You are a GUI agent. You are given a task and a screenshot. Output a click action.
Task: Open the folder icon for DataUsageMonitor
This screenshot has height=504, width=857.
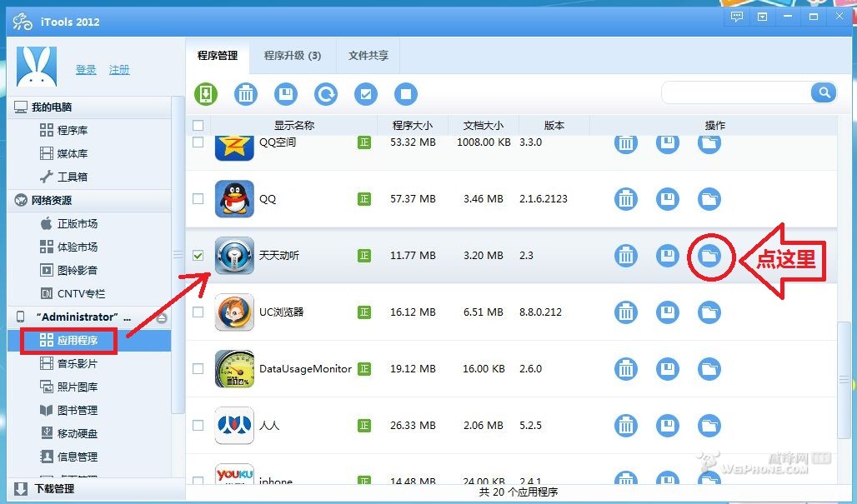(x=709, y=368)
